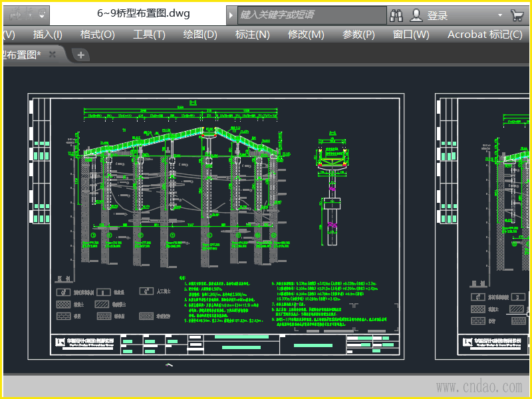Select the bridge pier cross-section drawing
Image resolution: width=532 pixels, height=399 pixels.
coord(332,193)
